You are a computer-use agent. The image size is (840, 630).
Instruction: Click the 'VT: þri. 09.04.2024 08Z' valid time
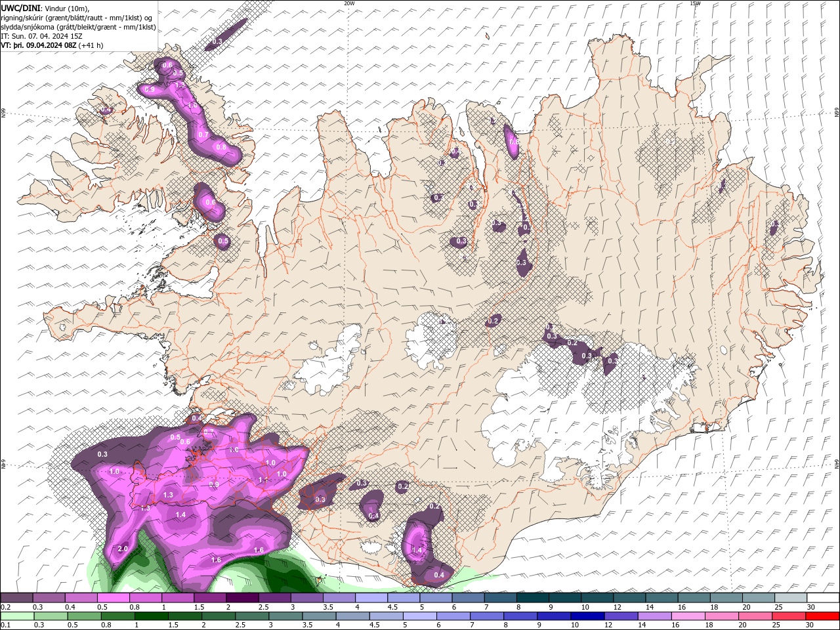(39, 45)
